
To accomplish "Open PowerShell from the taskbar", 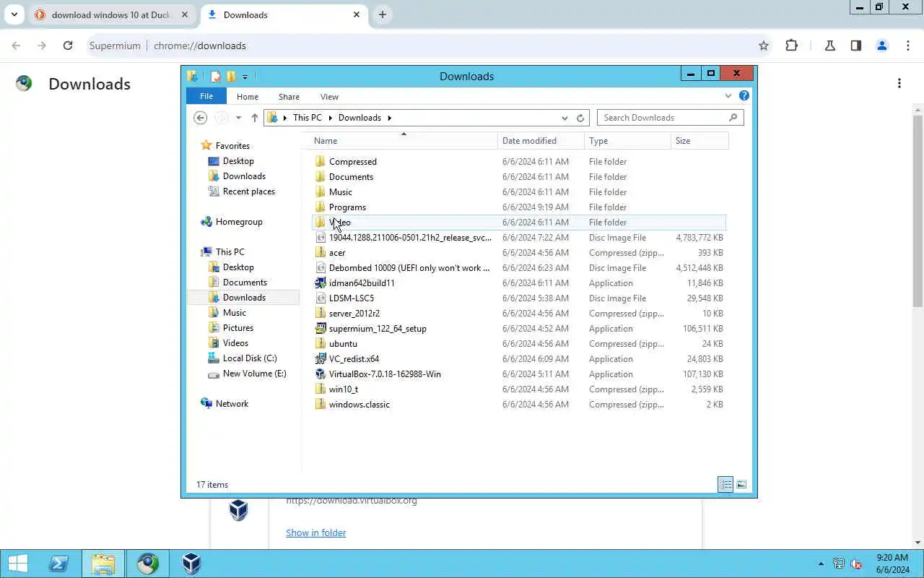I will pyautogui.click(x=59, y=564).
